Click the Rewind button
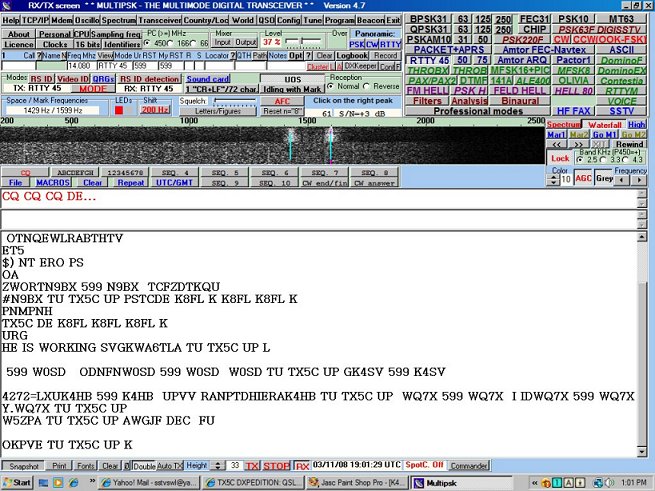The height and width of the screenshot is (491, 655). point(629,144)
